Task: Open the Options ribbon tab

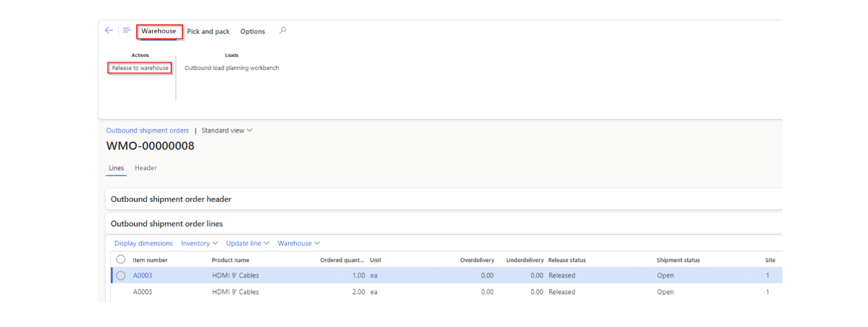Action: 253,32
